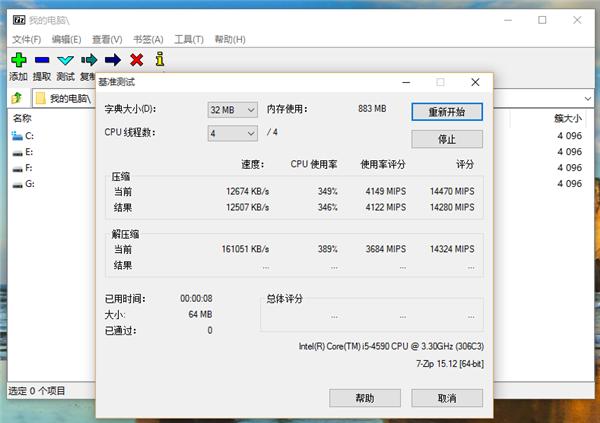The image size is (600, 423).
Task: Open the Tools (工具) menu
Action: click(x=188, y=39)
